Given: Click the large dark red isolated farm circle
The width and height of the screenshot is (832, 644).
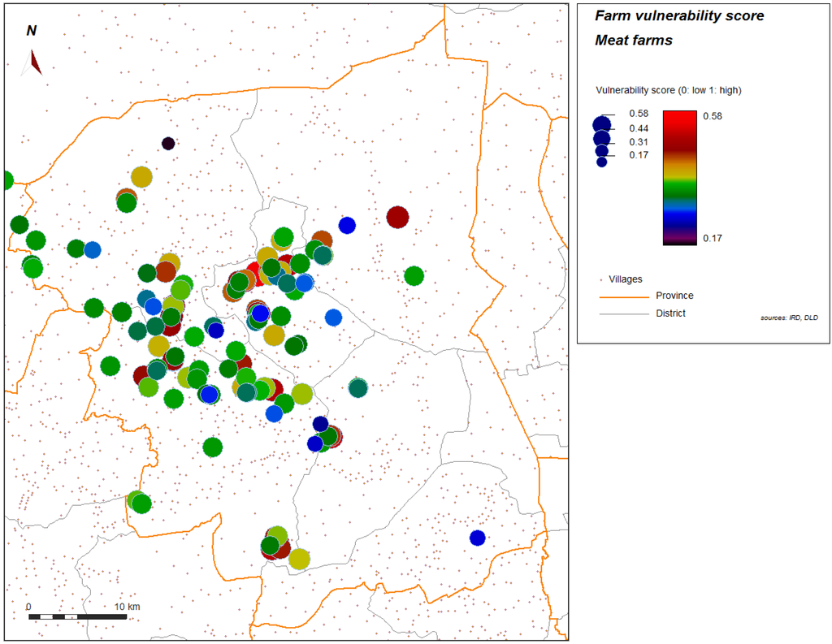Looking at the screenshot, I should coord(397,217).
